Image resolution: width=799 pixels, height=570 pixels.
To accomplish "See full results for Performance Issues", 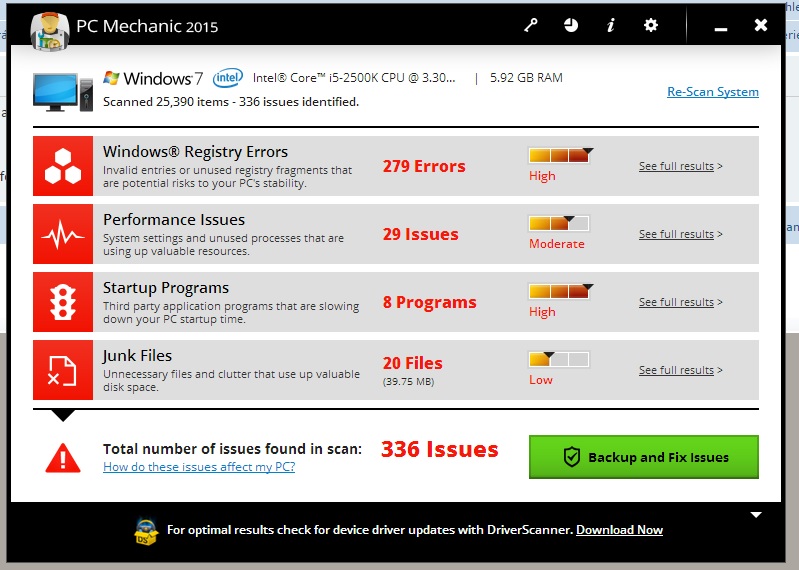I will pos(681,234).
